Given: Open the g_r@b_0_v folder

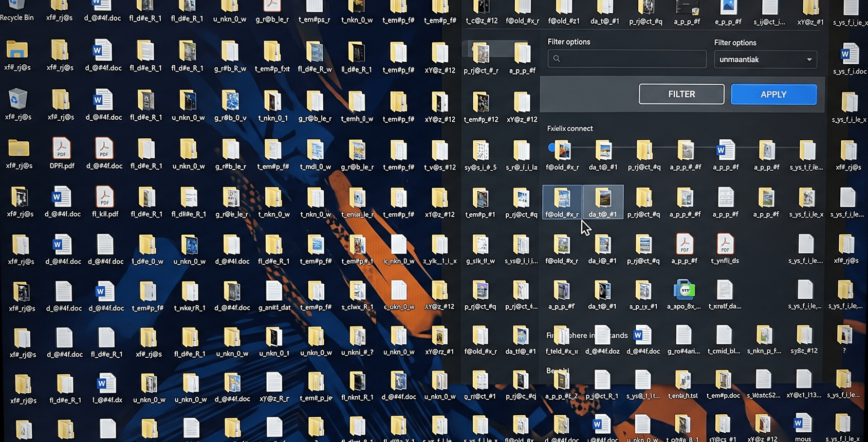Looking at the screenshot, I should click(x=230, y=101).
